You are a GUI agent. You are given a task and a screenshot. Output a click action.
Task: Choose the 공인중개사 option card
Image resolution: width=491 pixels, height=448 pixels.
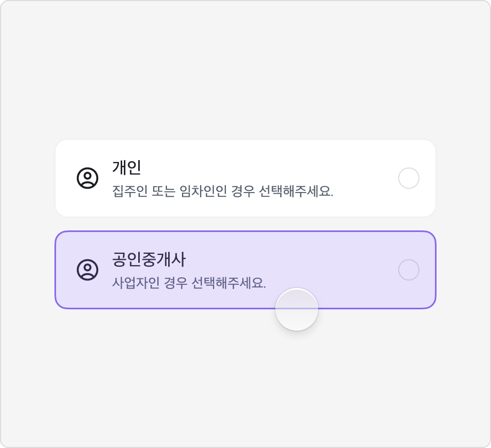245,268
